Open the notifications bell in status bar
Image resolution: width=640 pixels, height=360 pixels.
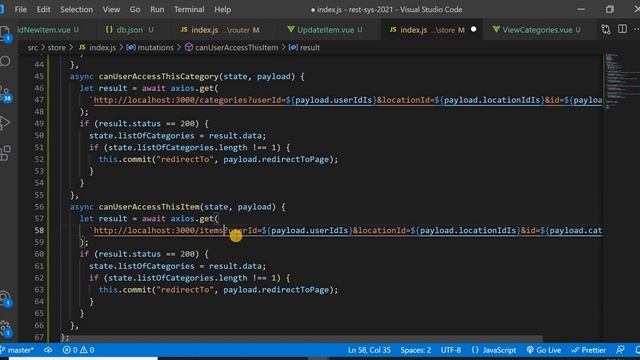point(637,350)
